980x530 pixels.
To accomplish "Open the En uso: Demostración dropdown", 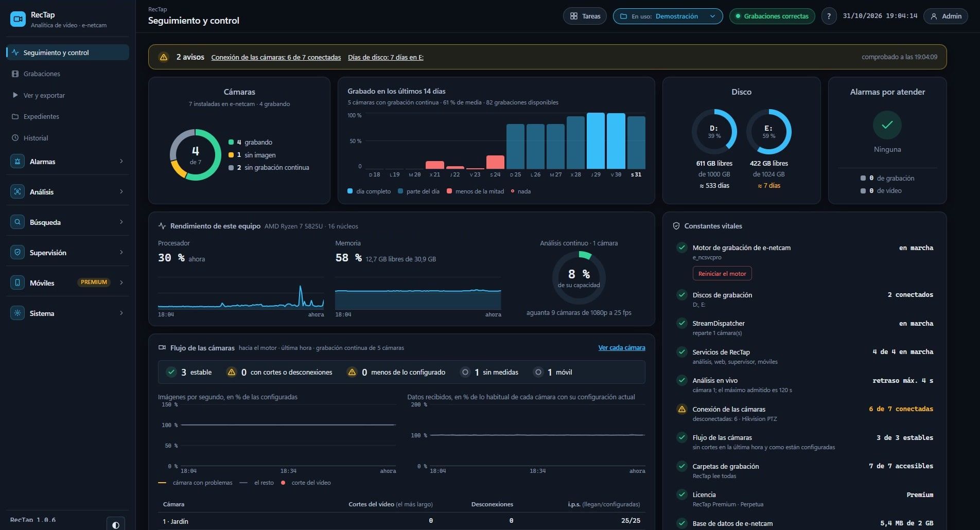I will 668,16.
